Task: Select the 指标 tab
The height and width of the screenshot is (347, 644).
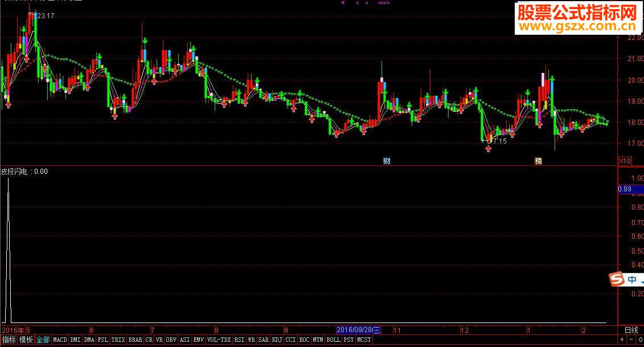Action: click(x=9, y=340)
